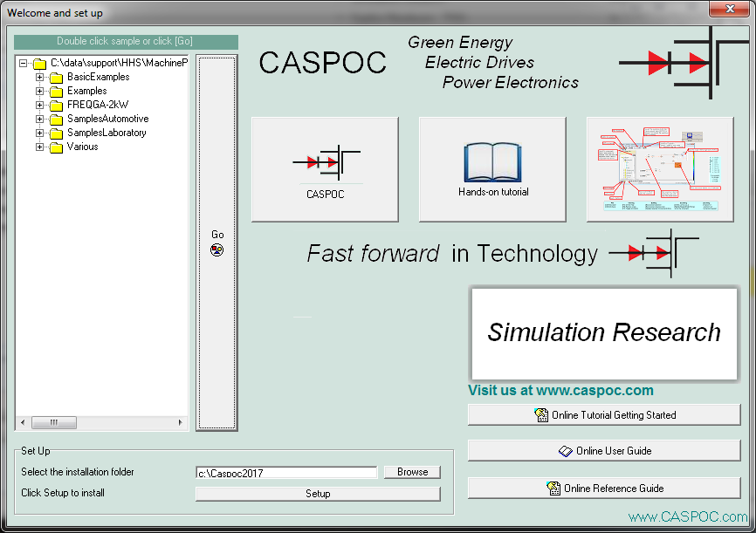Open the Online User Guide

tap(604, 451)
